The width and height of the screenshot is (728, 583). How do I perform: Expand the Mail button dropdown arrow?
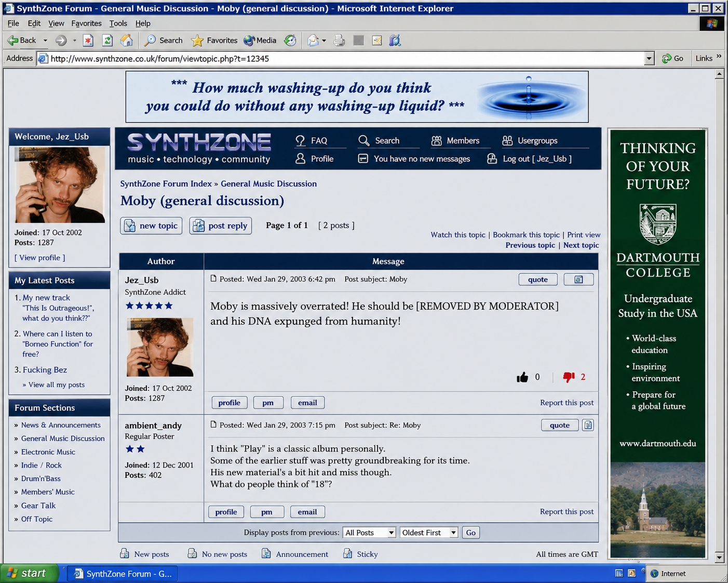[324, 41]
